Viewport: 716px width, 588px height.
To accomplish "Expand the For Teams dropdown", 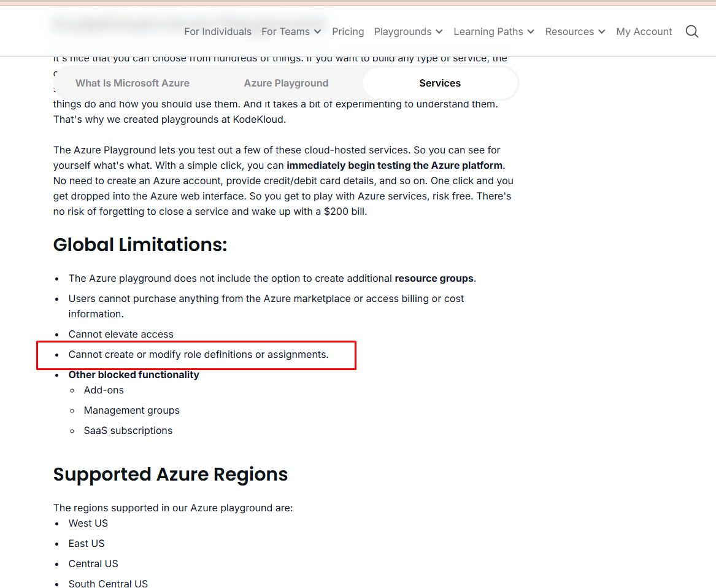I will pos(291,31).
